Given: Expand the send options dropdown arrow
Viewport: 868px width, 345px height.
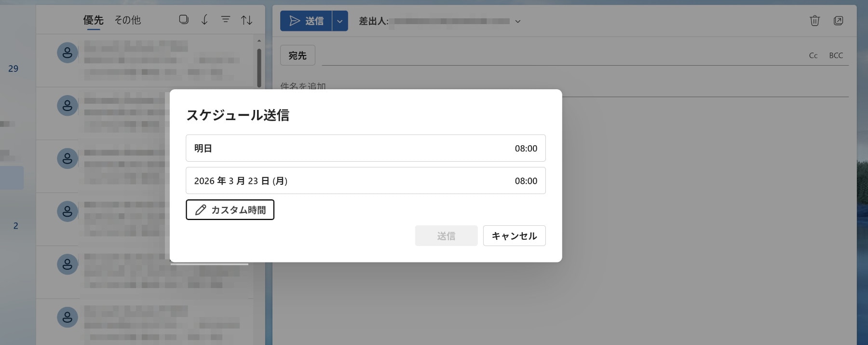Looking at the screenshot, I should (340, 21).
